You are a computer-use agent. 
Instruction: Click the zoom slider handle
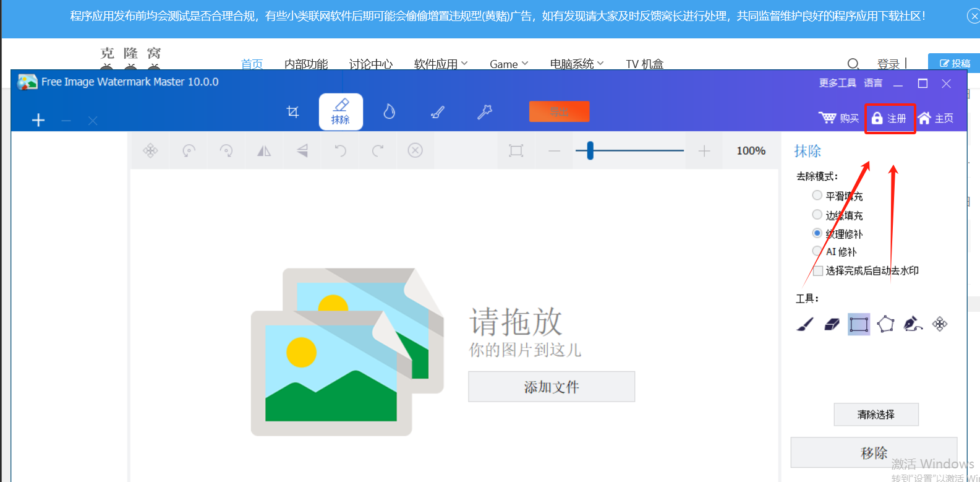point(590,150)
